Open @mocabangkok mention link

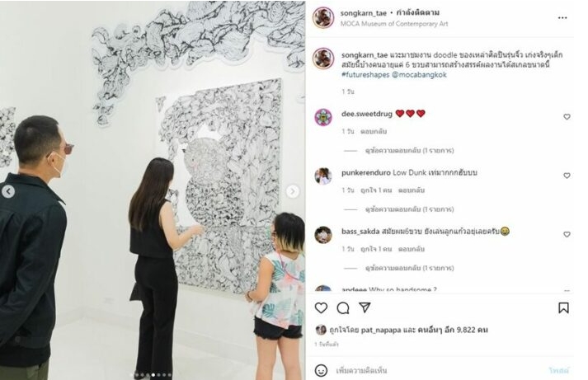point(419,74)
